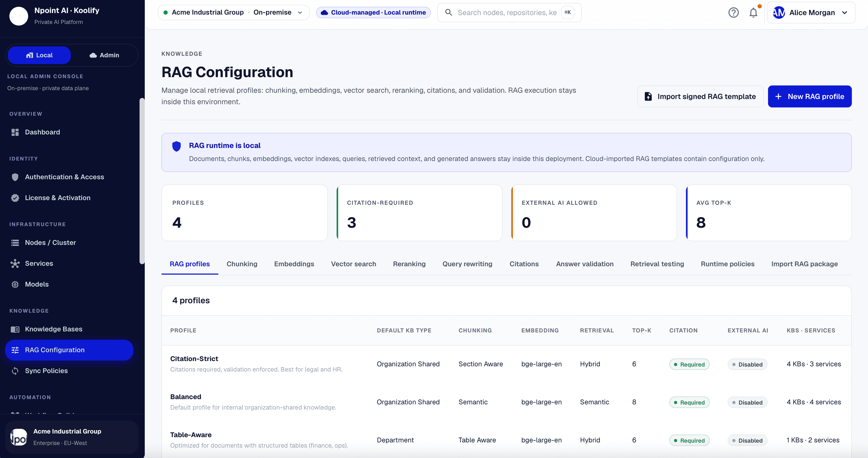Image resolution: width=868 pixels, height=458 pixels.
Task: Click Disabled badge in Balanced row
Action: click(747, 403)
